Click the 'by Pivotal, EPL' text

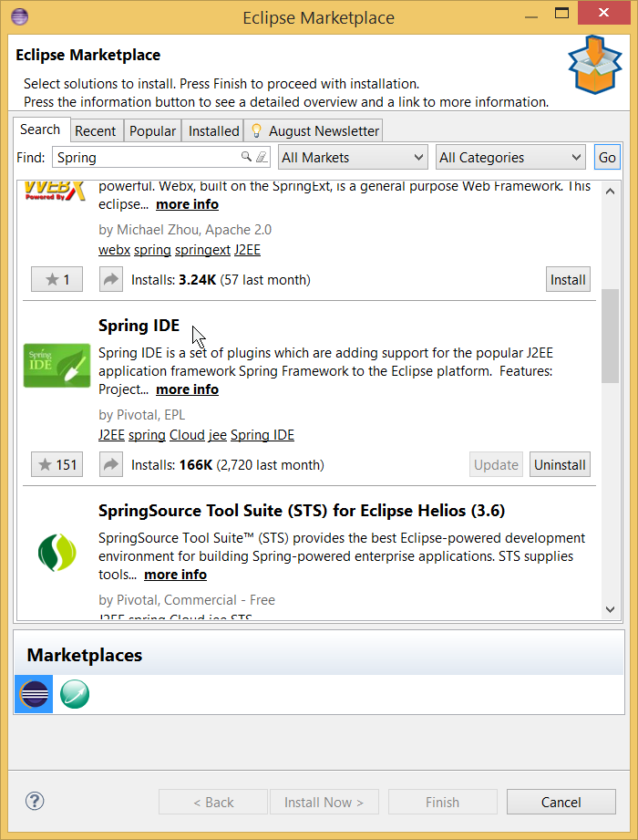(142, 415)
